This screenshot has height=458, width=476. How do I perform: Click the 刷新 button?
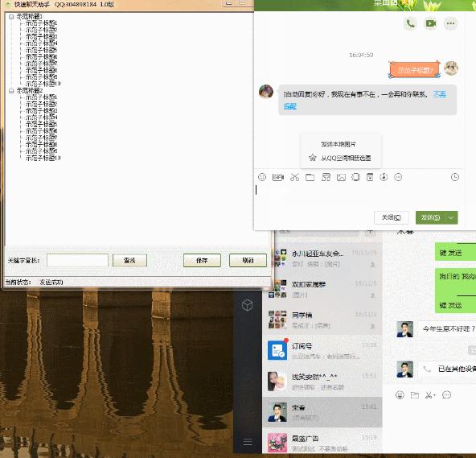pos(248,261)
